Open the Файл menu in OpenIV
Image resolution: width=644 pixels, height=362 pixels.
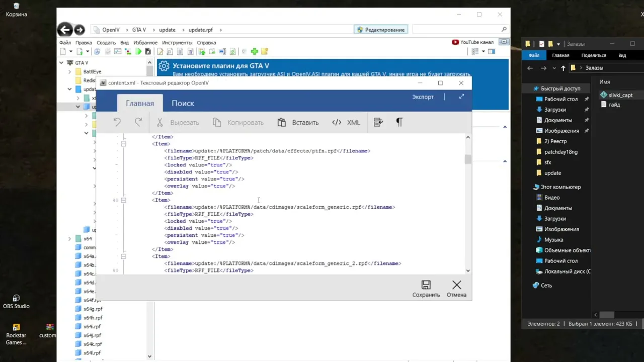click(65, 43)
